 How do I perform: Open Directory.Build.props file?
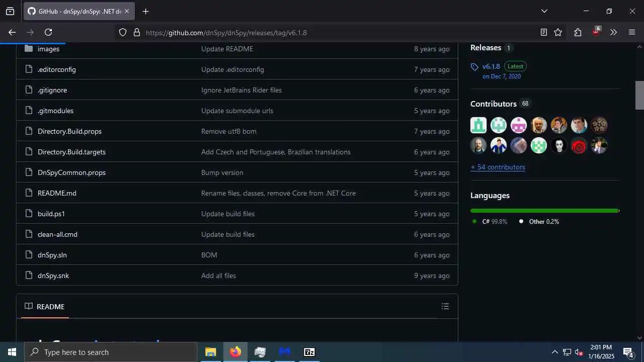point(69,131)
